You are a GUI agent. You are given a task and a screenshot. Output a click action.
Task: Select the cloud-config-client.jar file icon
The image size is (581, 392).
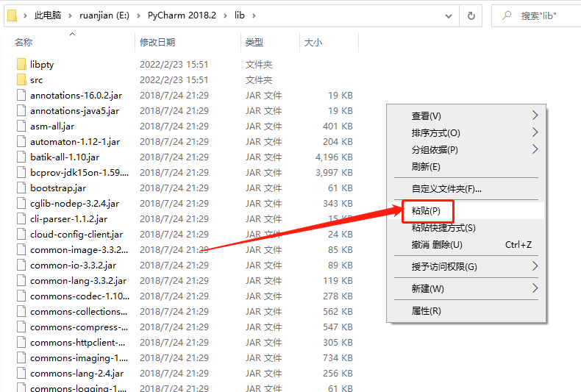21,234
